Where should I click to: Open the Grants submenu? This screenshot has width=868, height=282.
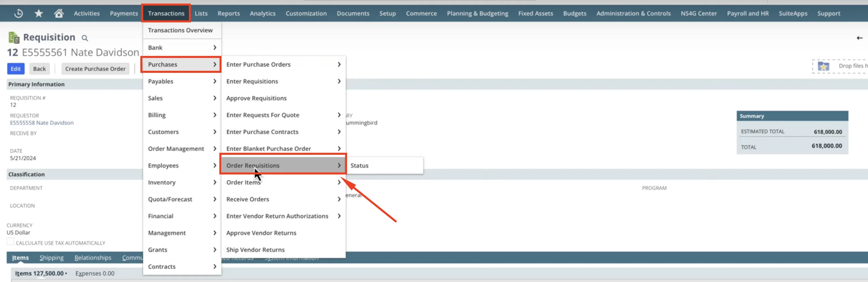pyautogui.click(x=182, y=250)
